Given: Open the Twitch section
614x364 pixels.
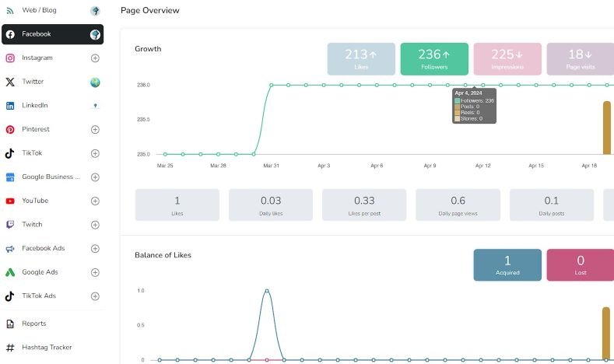Looking at the screenshot, I should 52,225.
